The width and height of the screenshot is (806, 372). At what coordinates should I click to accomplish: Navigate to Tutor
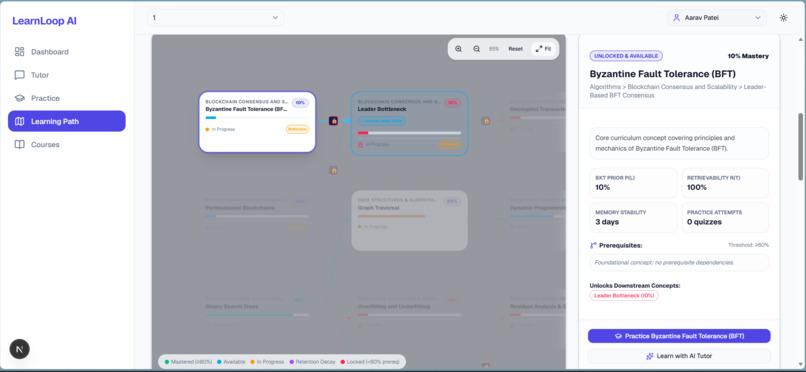coord(67,75)
